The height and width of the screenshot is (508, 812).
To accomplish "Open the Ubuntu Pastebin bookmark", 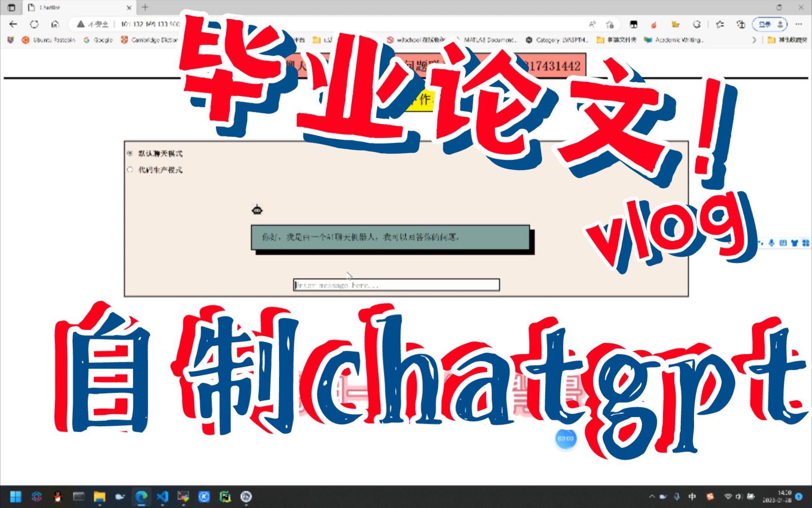I will pos(49,40).
